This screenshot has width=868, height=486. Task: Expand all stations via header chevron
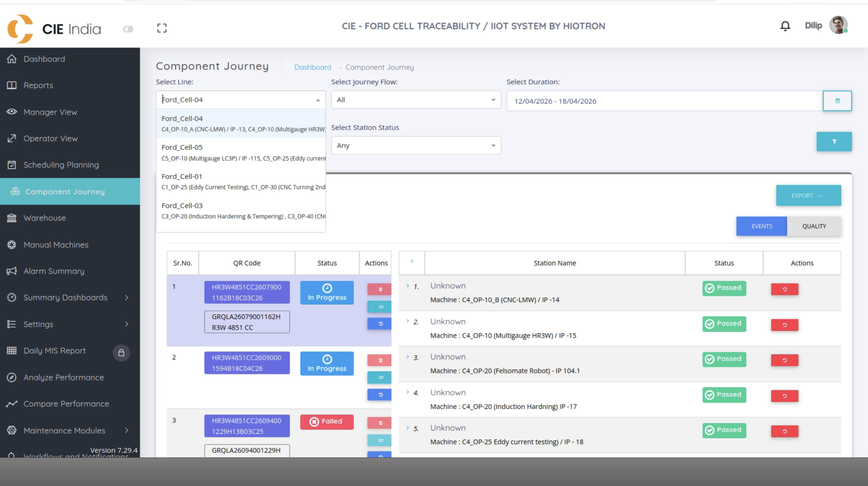tap(412, 261)
